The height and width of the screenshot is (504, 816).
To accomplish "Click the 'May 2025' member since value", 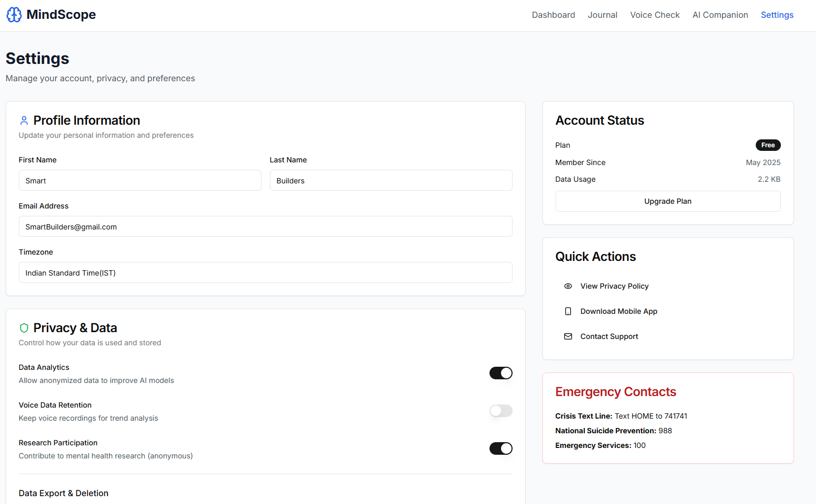I will [764, 162].
